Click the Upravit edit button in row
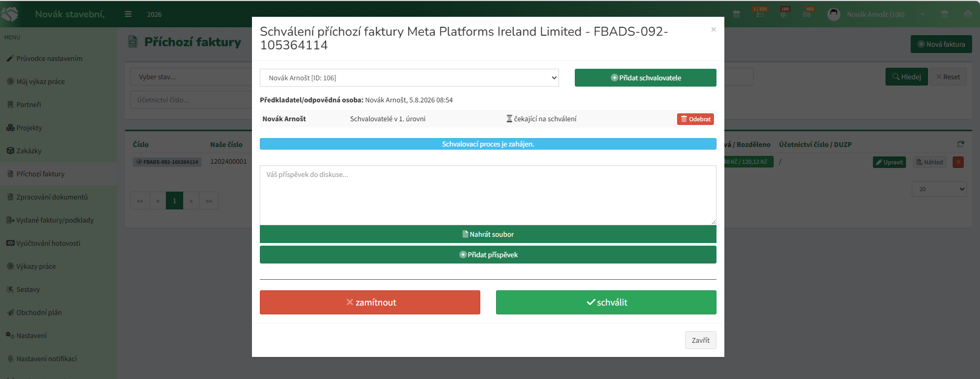 pyautogui.click(x=889, y=162)
